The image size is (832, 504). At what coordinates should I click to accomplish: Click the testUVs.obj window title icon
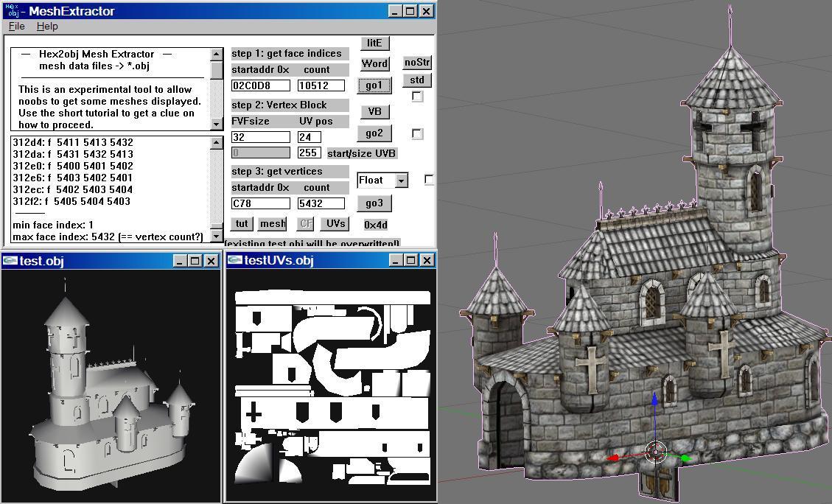pyautogui.click(x=234, y=260)
